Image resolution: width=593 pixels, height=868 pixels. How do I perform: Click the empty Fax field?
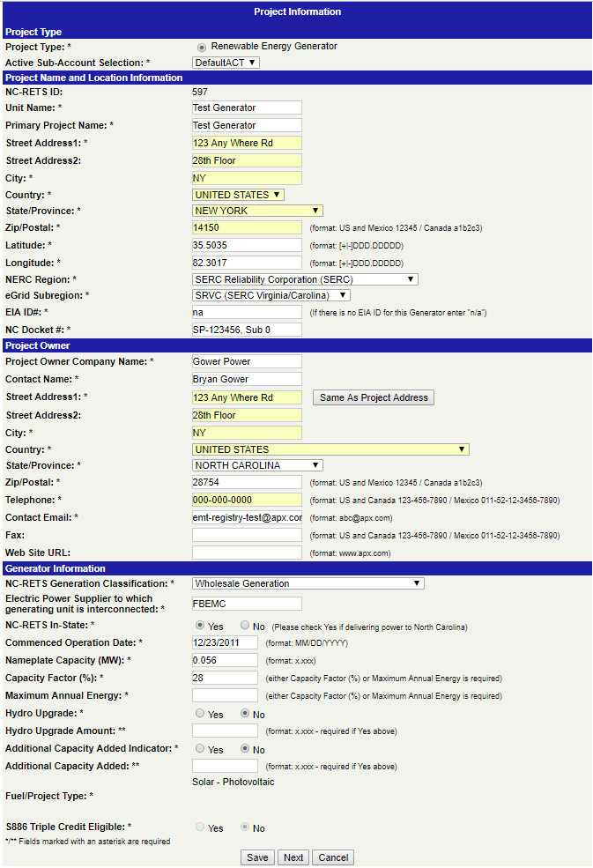(247, 535)
